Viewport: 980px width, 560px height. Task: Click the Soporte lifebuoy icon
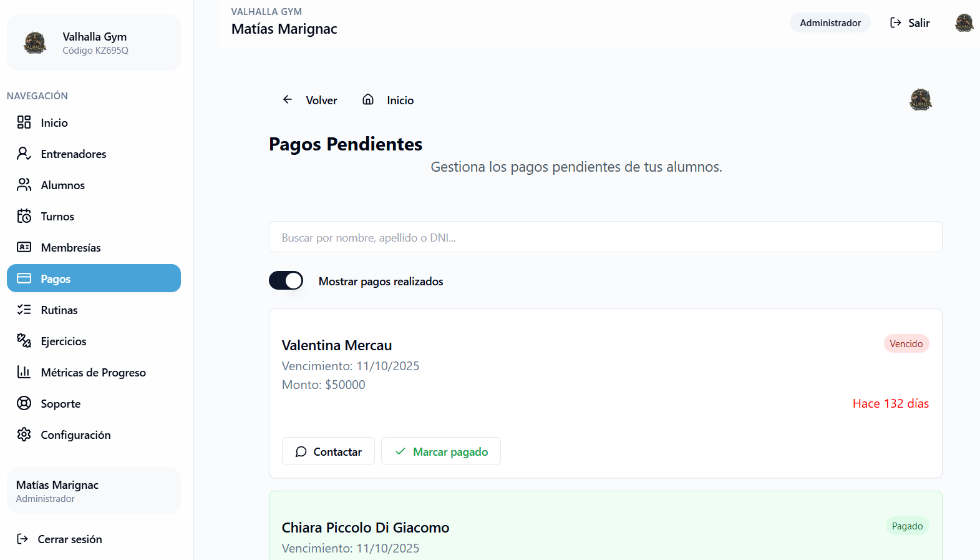24,403
